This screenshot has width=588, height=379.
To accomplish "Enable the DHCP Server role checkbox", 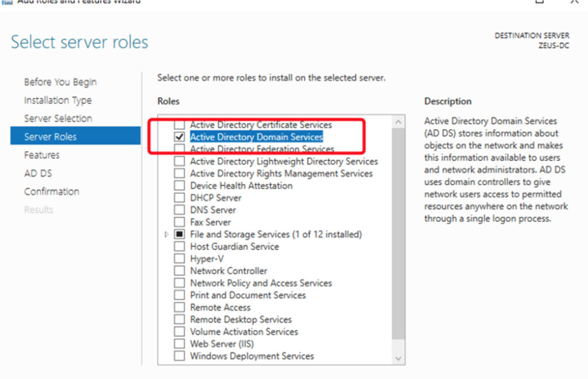I will [x=180, y=198].
